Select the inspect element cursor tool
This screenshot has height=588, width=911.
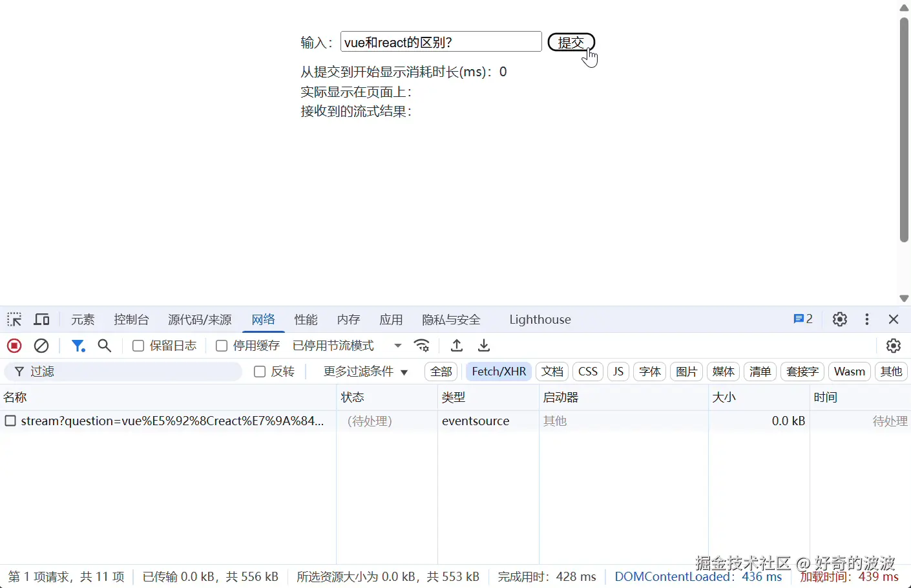[x=14, y=319]
